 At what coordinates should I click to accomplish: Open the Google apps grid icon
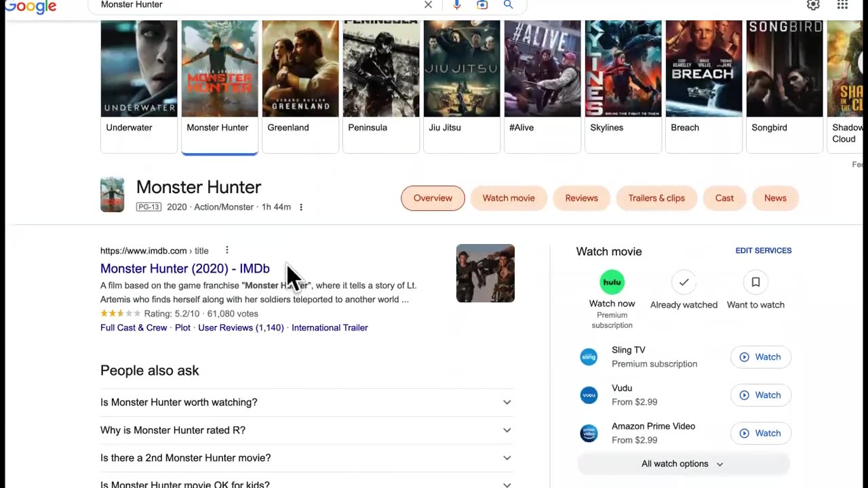pos(842,5)
